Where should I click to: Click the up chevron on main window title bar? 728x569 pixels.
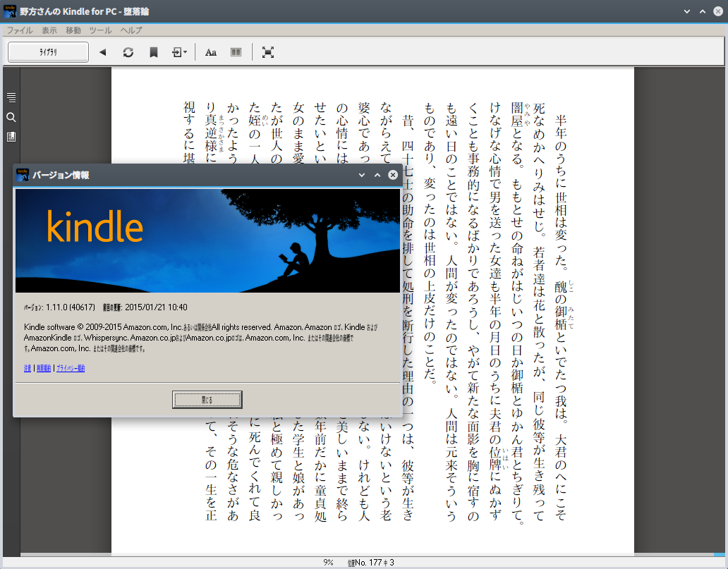pyautogui.click(x=703, y=11)
